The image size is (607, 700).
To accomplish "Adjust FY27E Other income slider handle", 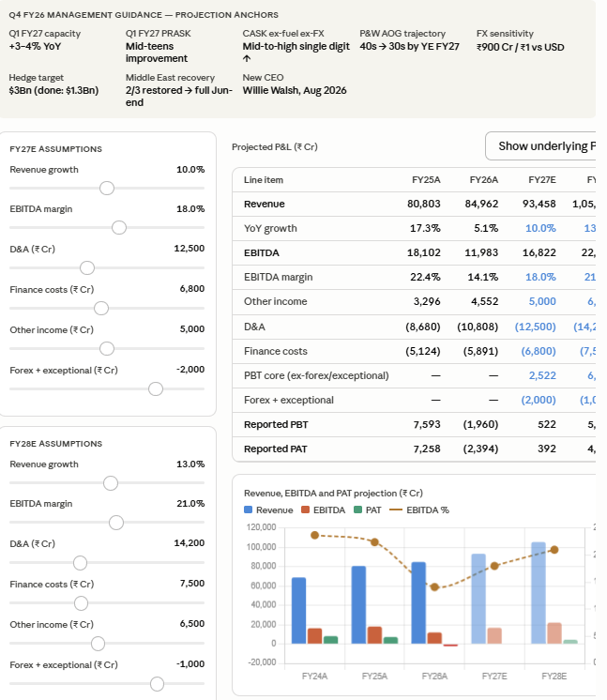I will point(107,348).
